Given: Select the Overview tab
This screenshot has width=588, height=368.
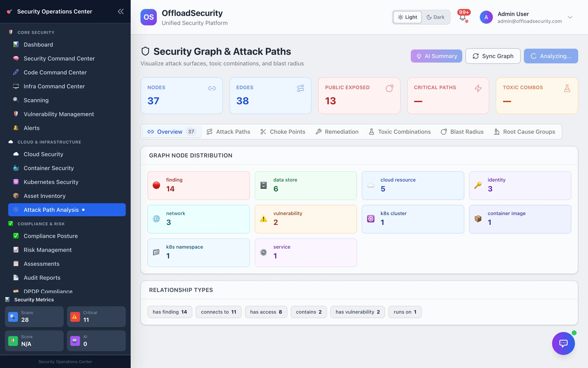Looking at the screenshot, I should coord(172,132).
